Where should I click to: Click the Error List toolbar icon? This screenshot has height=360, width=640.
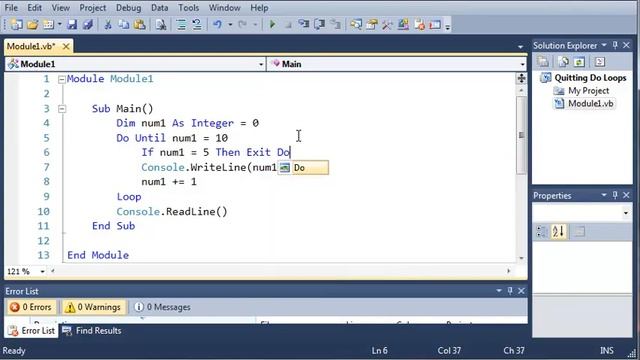point(419,25)
